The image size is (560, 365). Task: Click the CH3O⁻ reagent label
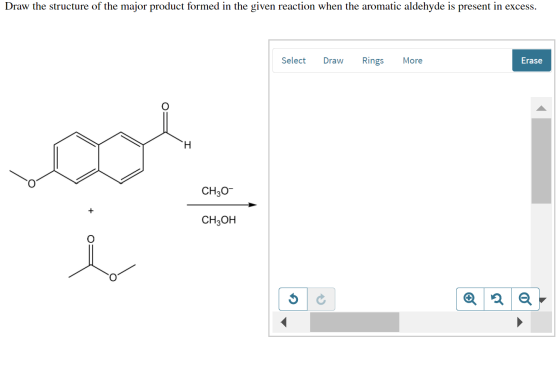pyautogui.click(x=217, y=191)
